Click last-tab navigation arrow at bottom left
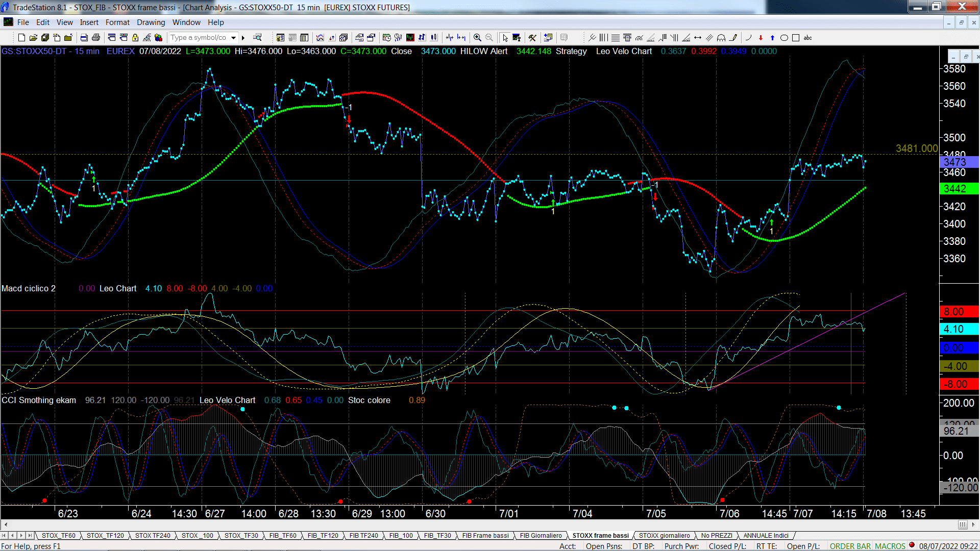 [x=30, y=536]
